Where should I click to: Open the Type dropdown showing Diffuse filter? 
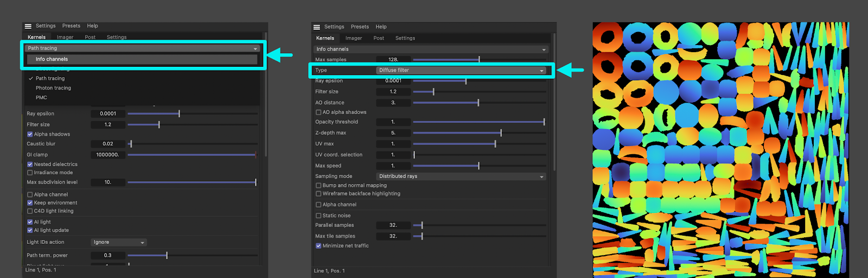point(461,71)
